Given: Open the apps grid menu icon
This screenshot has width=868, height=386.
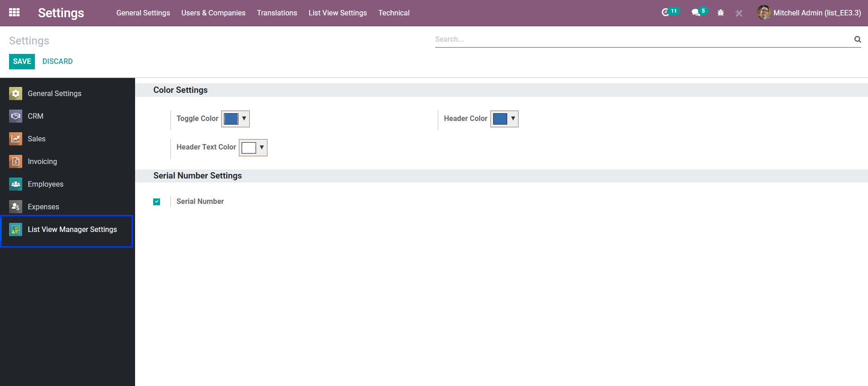Looking at the screenshot, I should [x=15, y=13].
